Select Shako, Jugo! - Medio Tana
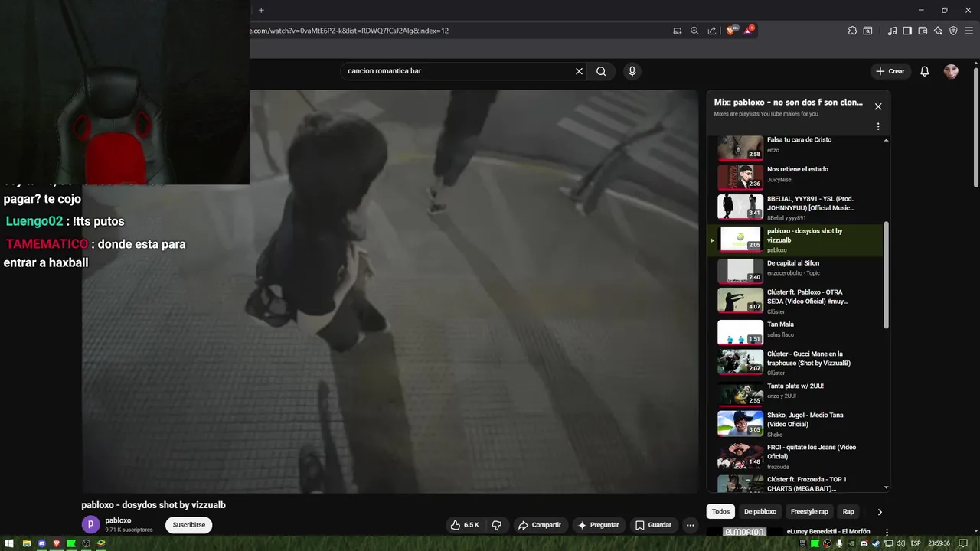The image size is (980, 551). [x=796, y=424]
